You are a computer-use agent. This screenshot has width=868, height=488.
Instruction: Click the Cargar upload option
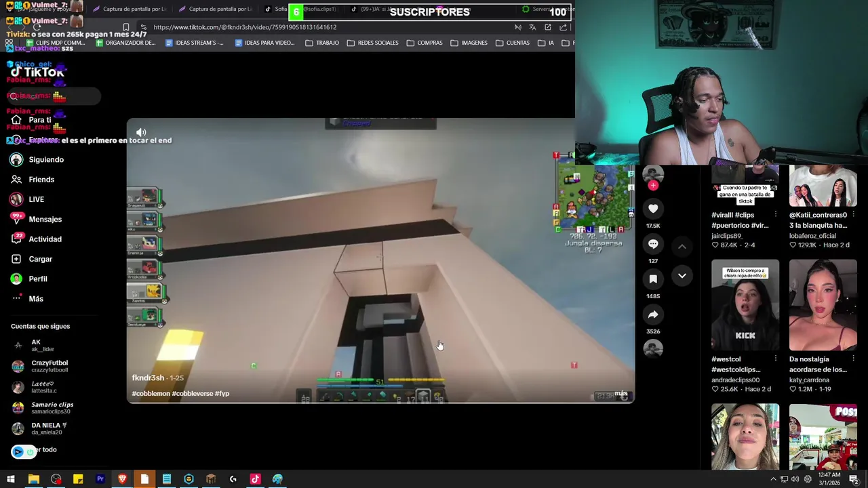point(40,259)
